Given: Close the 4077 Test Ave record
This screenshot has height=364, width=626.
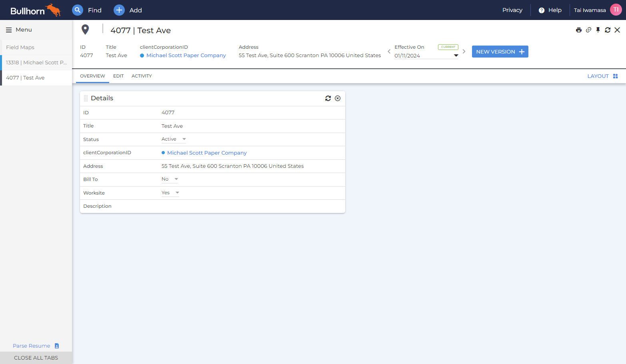Looking at the screenshot, I should (x=617, y=30).
